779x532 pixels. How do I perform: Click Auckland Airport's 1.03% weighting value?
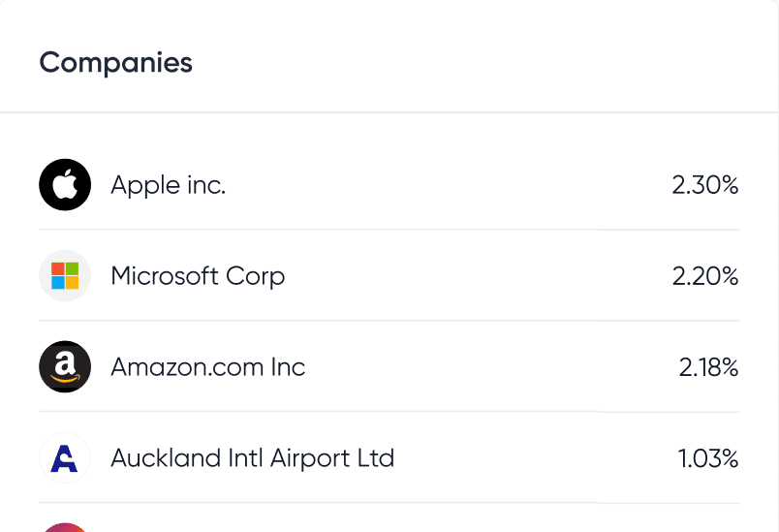pos(708,457)
